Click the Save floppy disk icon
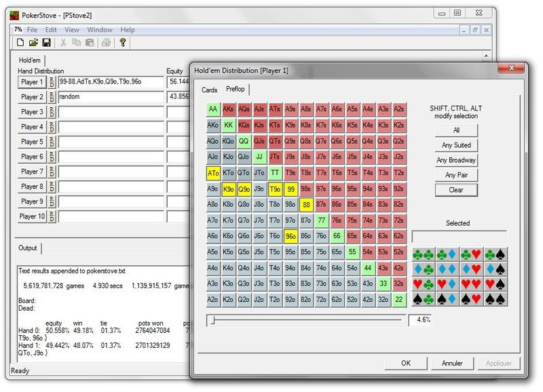 [46, 43]
